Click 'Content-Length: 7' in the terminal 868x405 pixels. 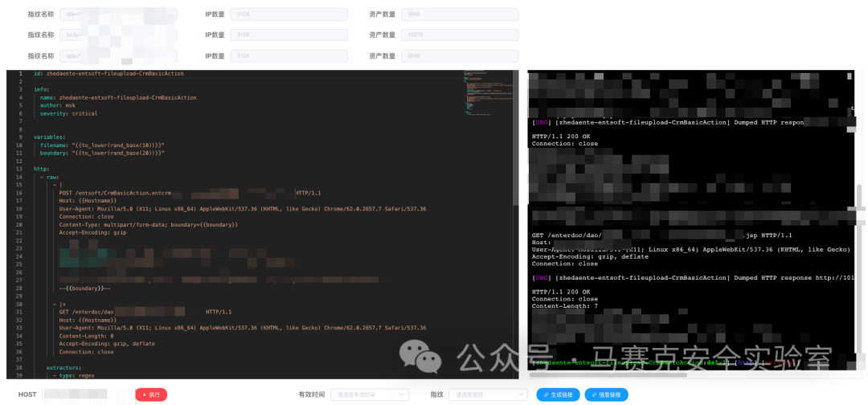pos(565,306)
